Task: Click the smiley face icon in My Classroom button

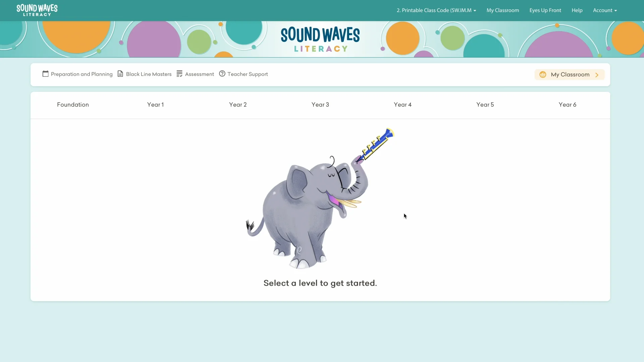Action: (543, 75)
